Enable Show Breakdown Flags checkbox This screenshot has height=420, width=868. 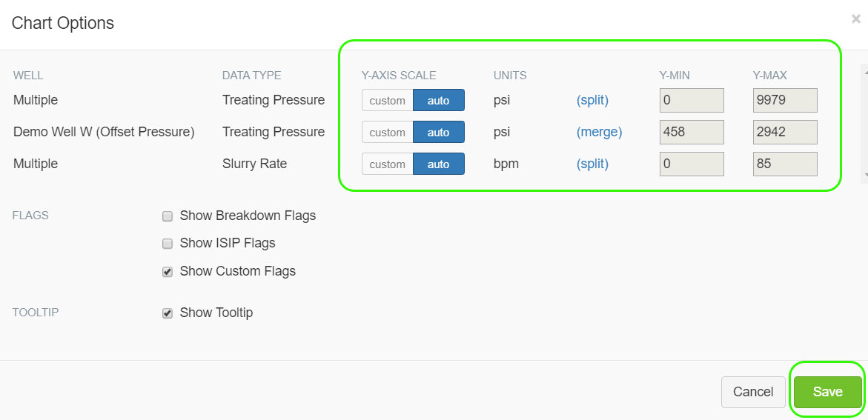168,216
